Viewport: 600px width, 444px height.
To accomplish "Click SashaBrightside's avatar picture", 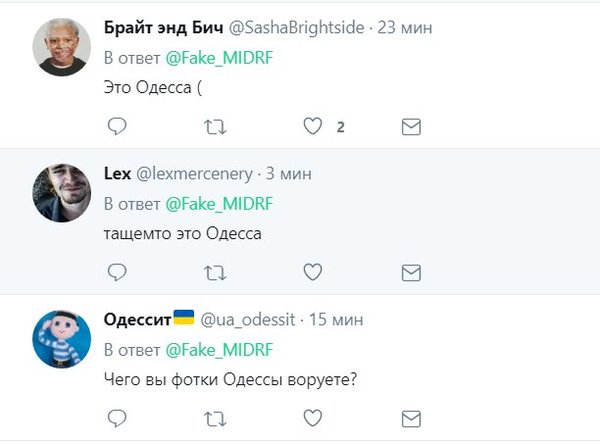I will pyautogui.click(x=63, y=48).
